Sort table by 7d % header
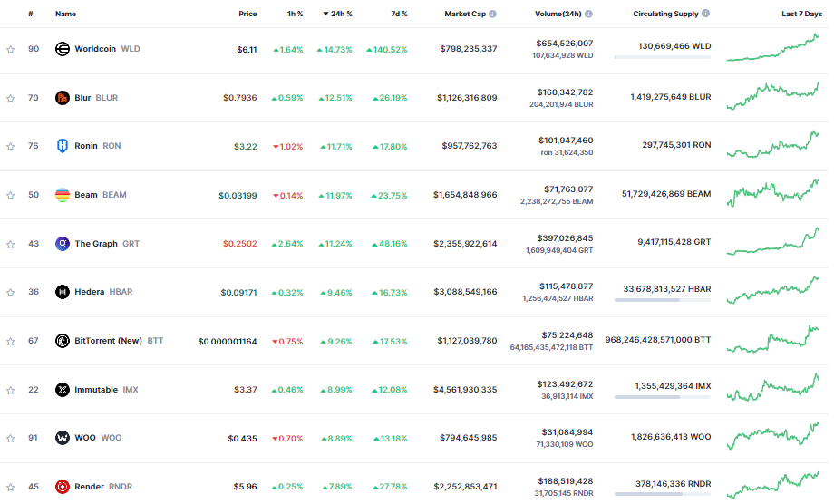 (x=398, y=15)
